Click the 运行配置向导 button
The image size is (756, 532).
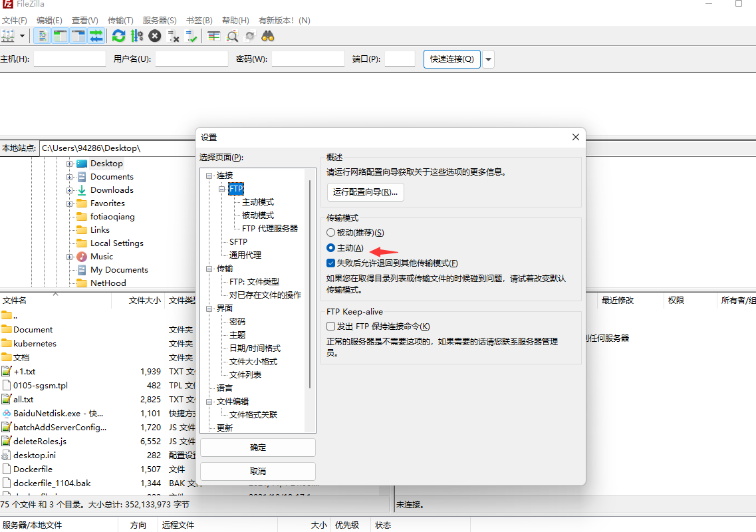pyautogui.click(x=365, y=192)
